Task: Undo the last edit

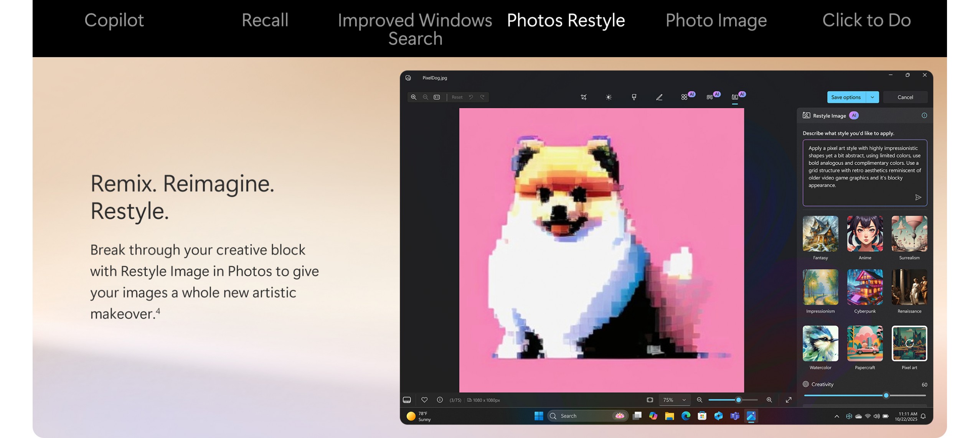Action: tap(471, 97)
